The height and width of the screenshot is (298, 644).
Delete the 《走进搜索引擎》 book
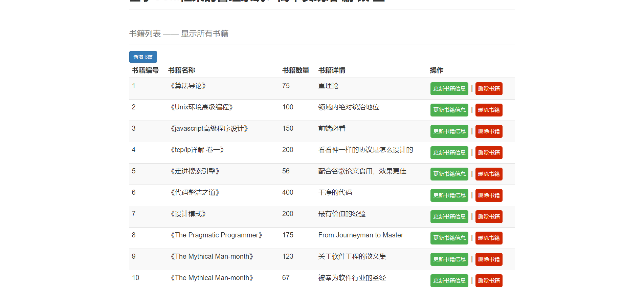click(489, 174)
